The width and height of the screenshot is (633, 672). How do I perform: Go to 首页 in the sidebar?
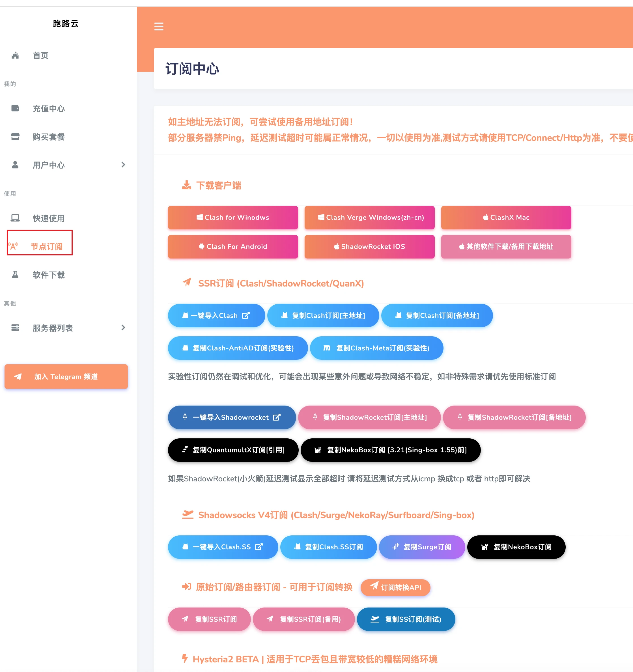pyautogui.click(x=40, y=55)
